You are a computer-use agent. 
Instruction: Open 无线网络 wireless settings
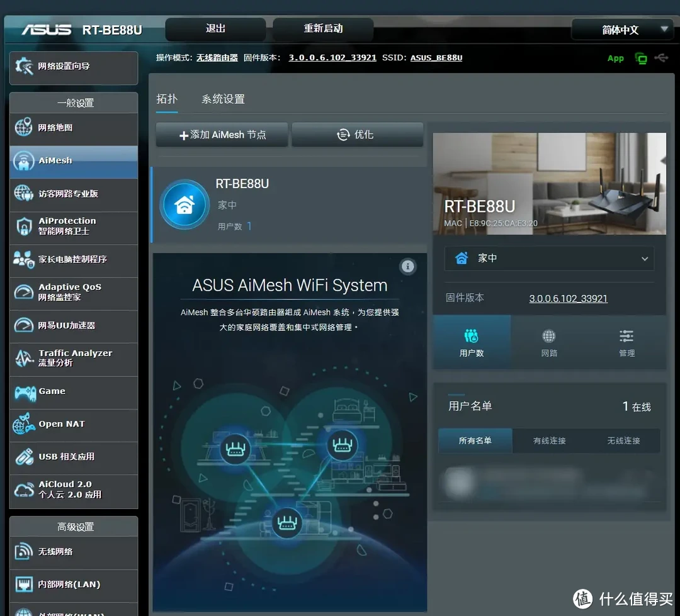coord(74,552)
